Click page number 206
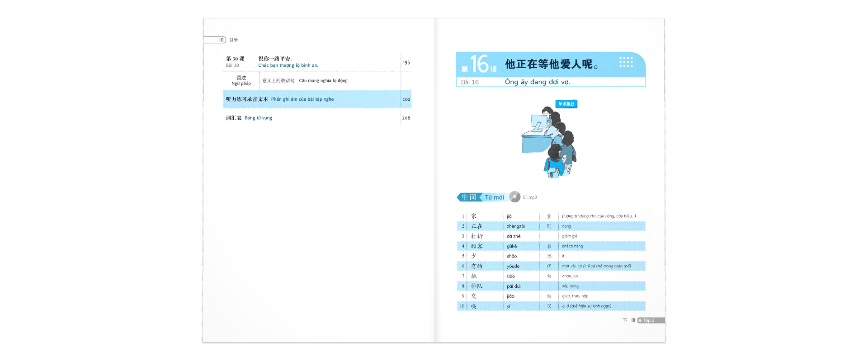 pos(406,118)
